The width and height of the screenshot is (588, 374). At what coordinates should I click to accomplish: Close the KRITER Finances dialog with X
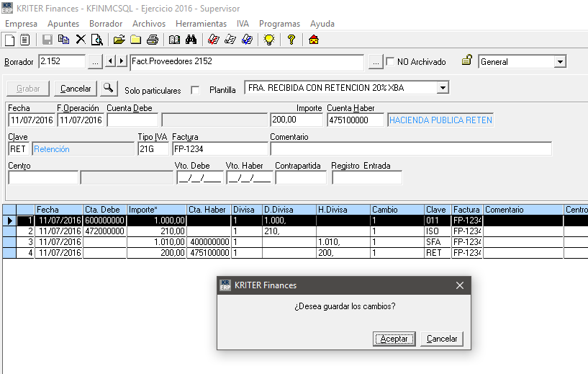point(460,285)
